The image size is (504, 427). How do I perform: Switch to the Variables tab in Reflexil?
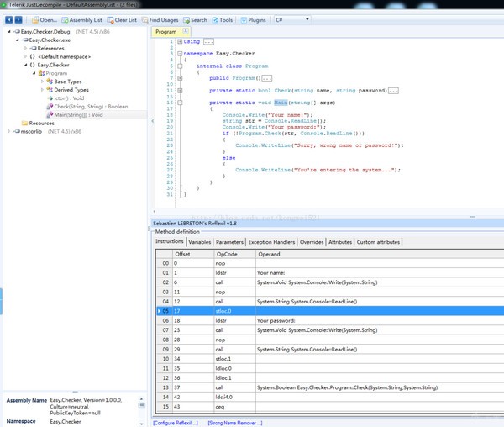tap(199, 242)
